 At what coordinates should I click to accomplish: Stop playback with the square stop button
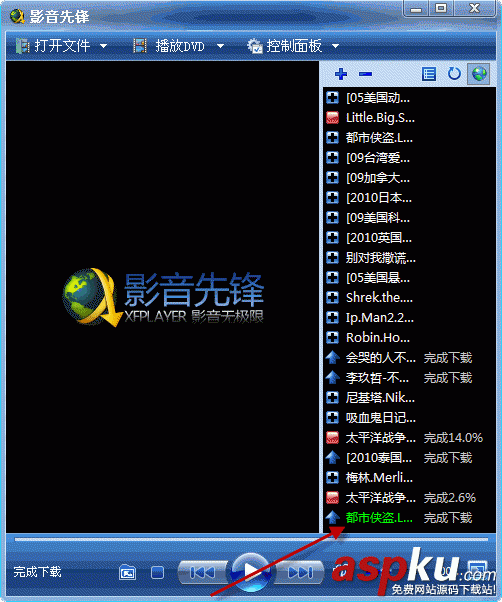(157, 572)
